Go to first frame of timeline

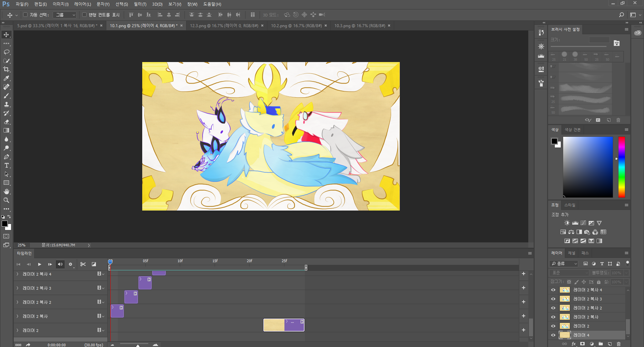(x=18, y=264)
